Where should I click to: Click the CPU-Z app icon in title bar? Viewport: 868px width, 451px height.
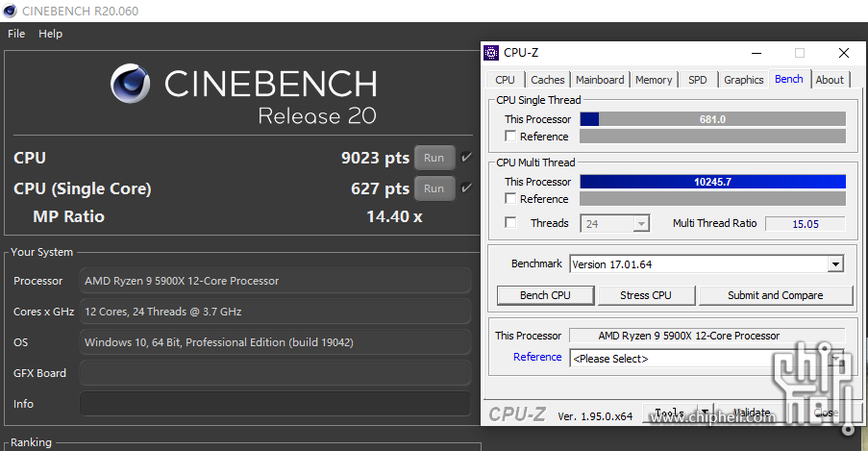click(x=491, y=53)
